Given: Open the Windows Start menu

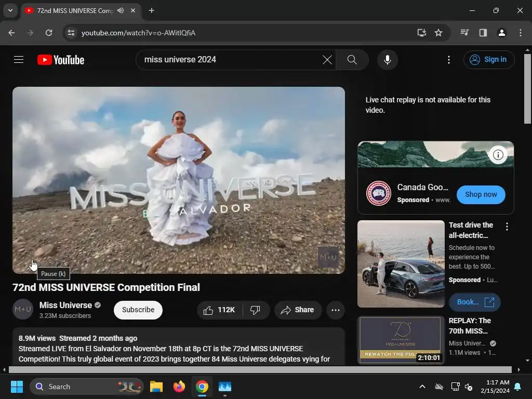Looking at the screenshot, I should coord(17,387).
